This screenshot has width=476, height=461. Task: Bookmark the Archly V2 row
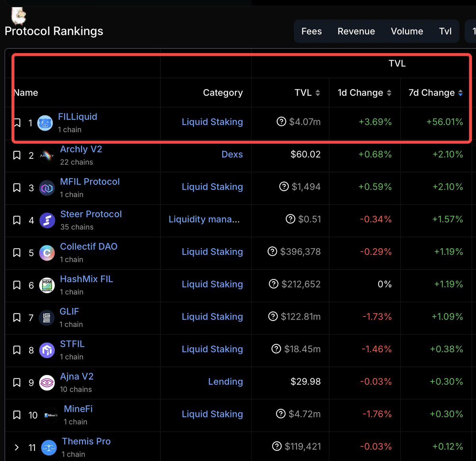17,155
